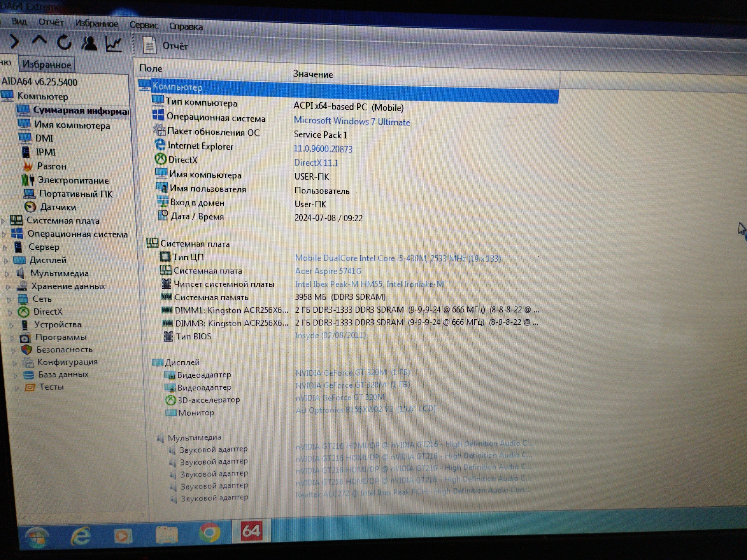Click the Refresh toolbar icon
Viewport: 747px width, 560px height.
coord(64,42)
